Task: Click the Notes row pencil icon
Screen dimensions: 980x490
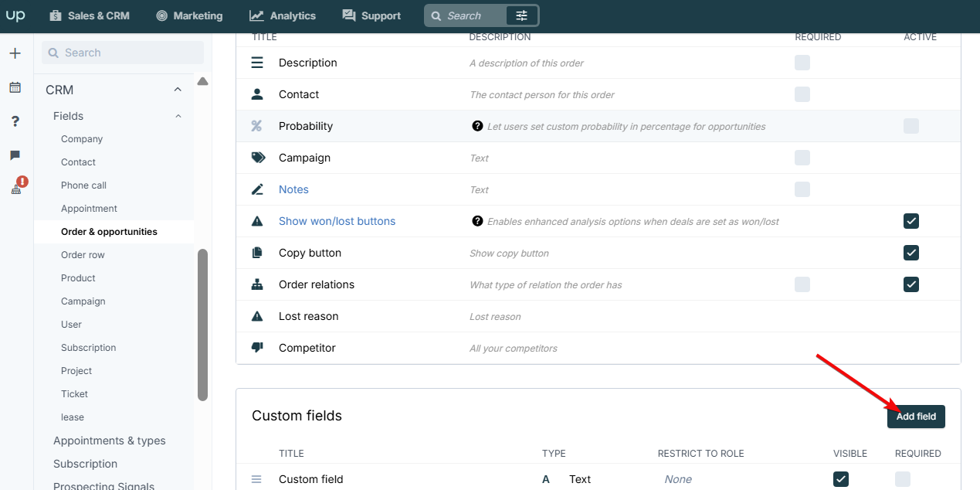Action: tap(257, 189)
